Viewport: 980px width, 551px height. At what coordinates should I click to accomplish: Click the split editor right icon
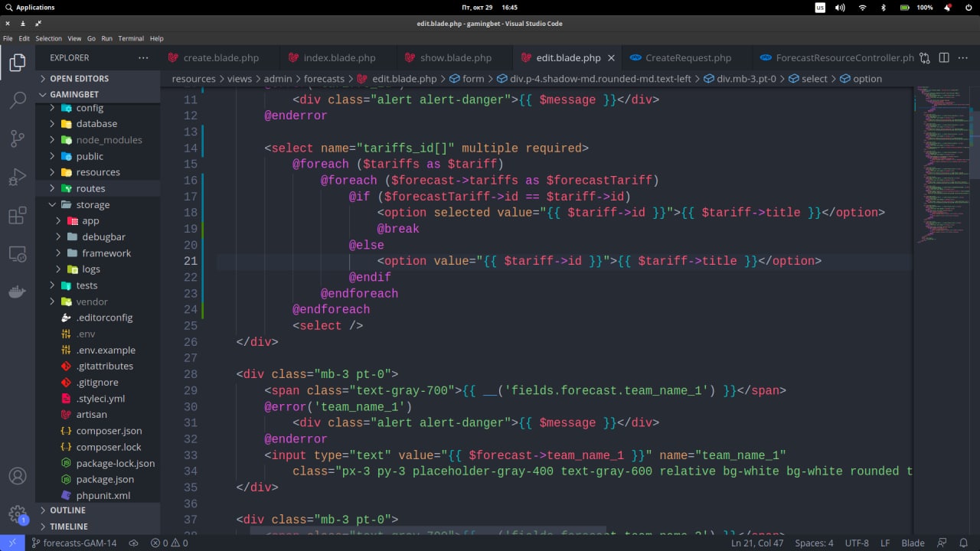click(944, 57)
